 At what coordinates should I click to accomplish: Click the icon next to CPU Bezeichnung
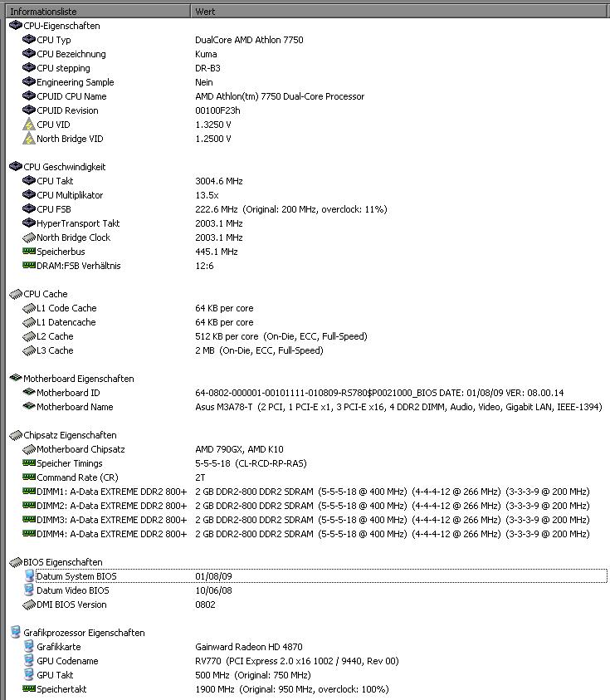click(28, 54)
